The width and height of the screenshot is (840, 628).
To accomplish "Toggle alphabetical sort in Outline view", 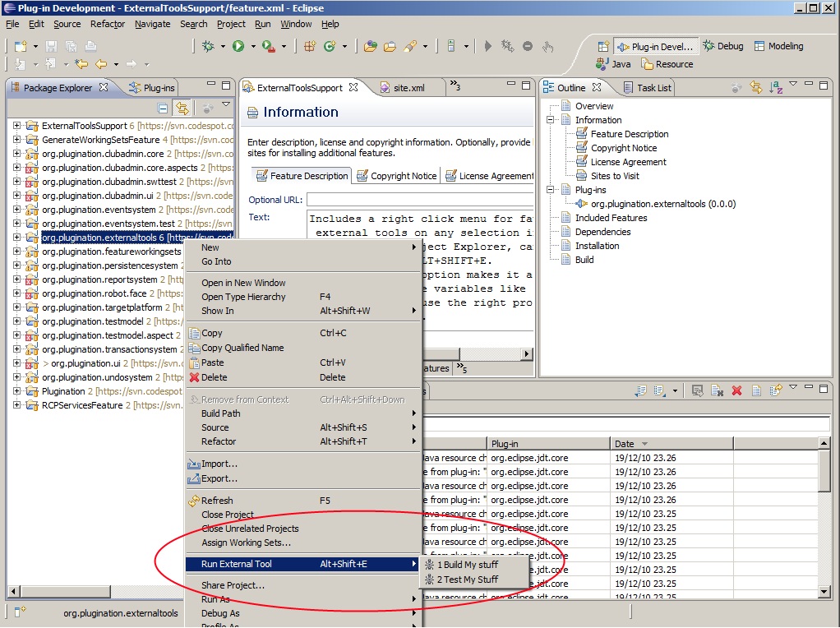I will pyautogui.click(x=776, y=87).
